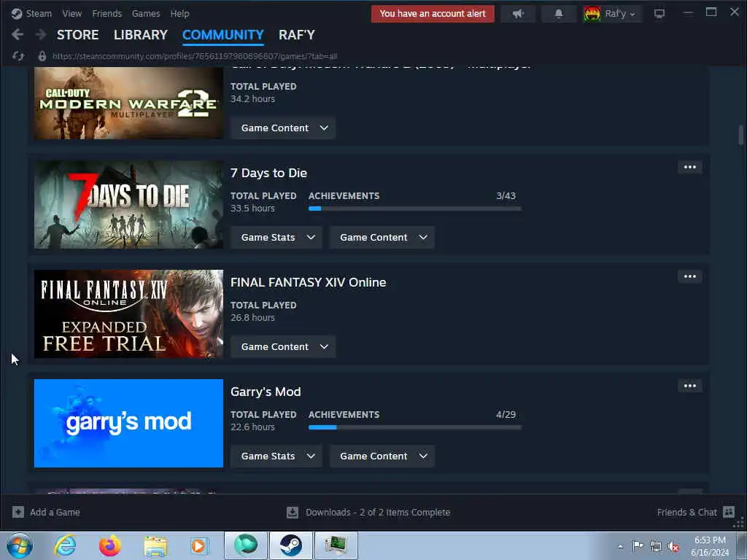Expand Game Stats for Garry's Mod
This screenshot has height=560, width=747.
tap(276, 456)
